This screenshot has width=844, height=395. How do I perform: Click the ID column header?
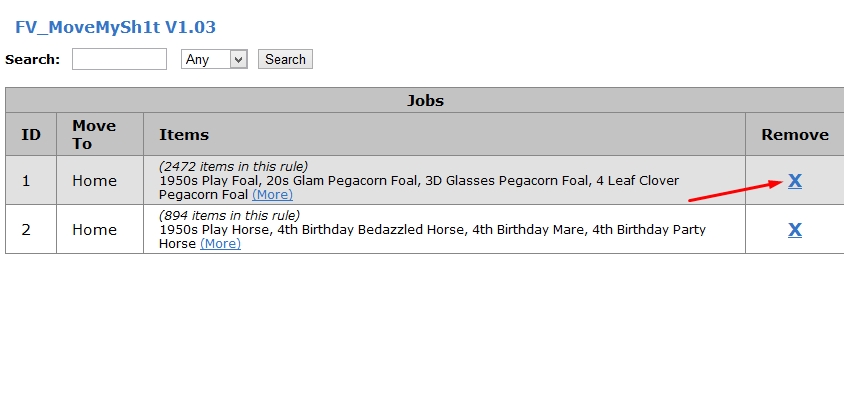tap(31, 135)
